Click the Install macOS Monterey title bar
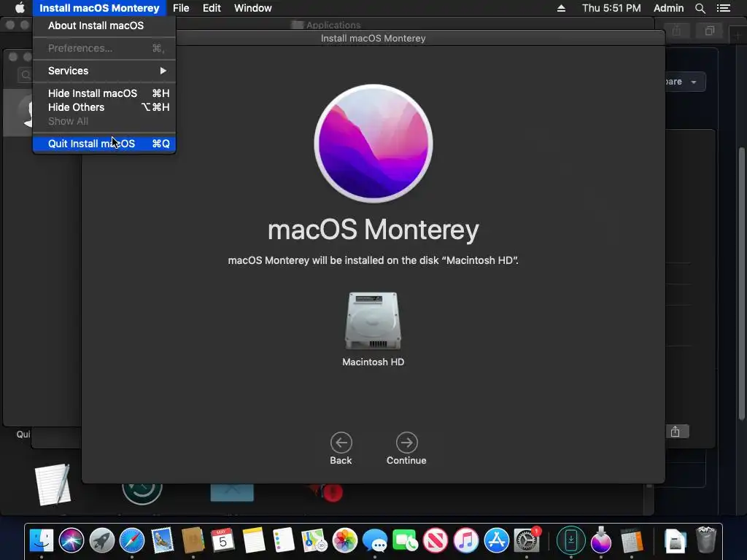Image resolution: width=747 pixels, height=560 pixels. pos(373,38)
